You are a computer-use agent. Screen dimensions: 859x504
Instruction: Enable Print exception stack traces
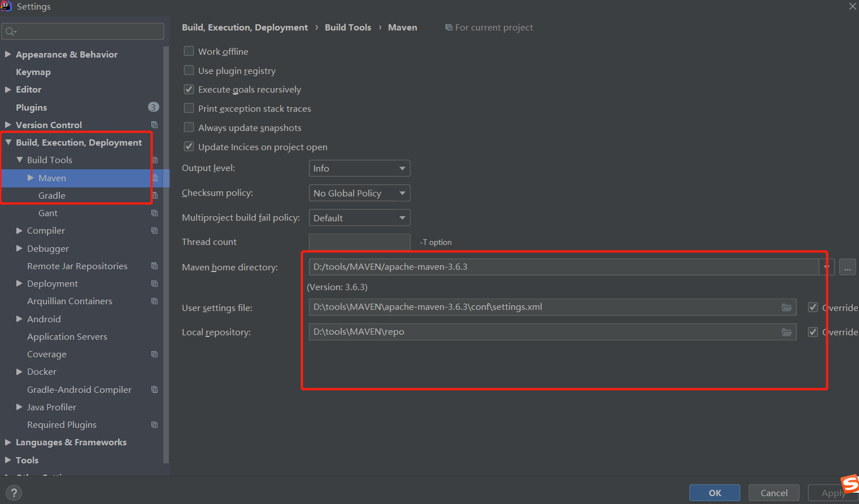[189, 108]
